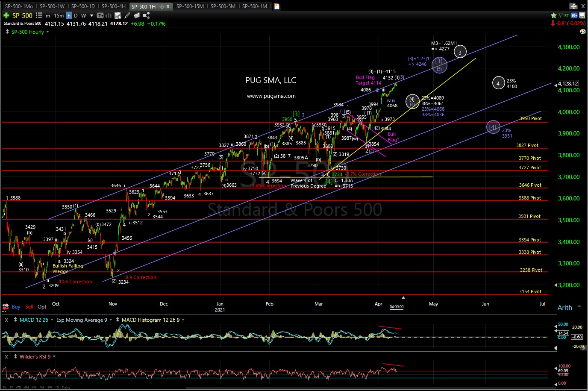Screen dimensions: 588x391
Task: Open the timeframe dropdown arrow after W
Action: 91,16
